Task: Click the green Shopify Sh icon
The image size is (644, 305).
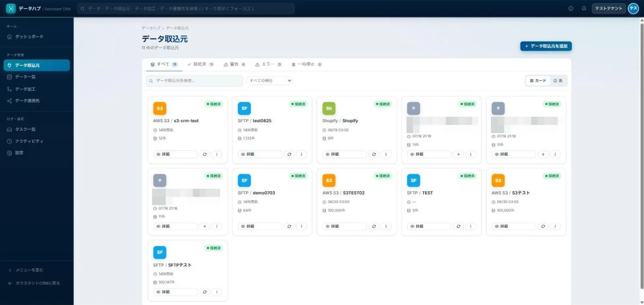Action: (x=329, y=108)
